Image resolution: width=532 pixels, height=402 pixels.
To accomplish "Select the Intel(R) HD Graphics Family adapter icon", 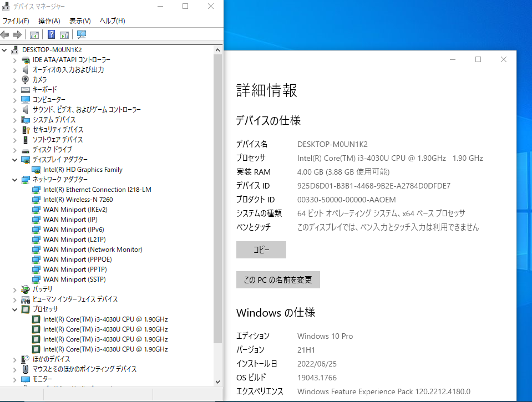I will tap(36, 170).
